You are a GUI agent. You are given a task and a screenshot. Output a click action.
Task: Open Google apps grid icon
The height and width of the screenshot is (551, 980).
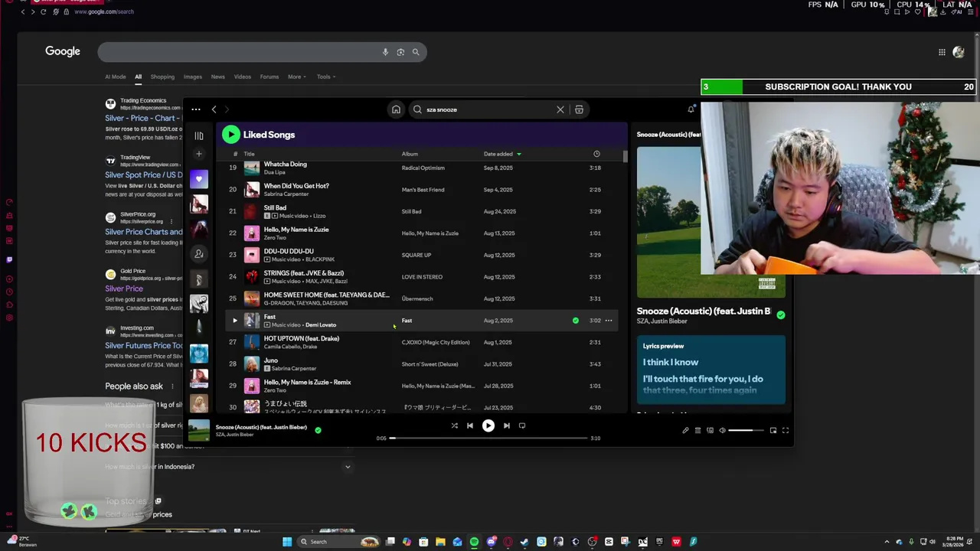tap(942, 52)
